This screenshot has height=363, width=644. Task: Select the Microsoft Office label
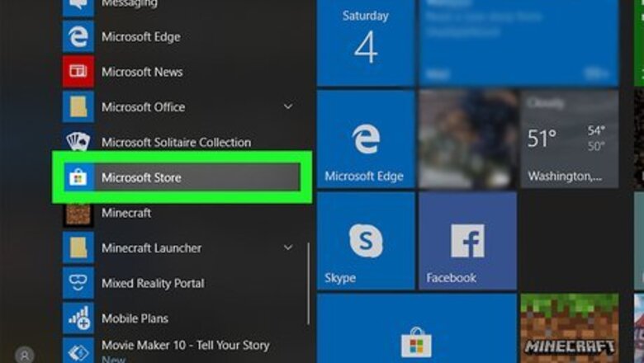click(x=144, y=107)
